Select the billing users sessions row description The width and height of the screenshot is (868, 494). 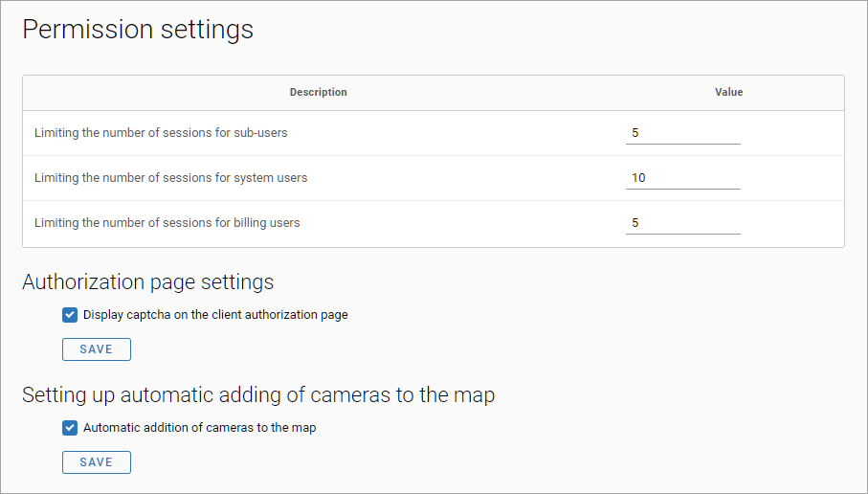(167, 223)
